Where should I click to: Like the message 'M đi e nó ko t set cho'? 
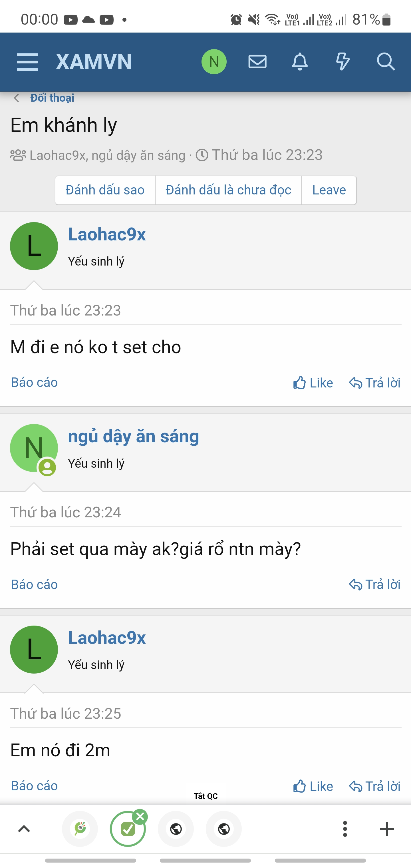point(313,383)
